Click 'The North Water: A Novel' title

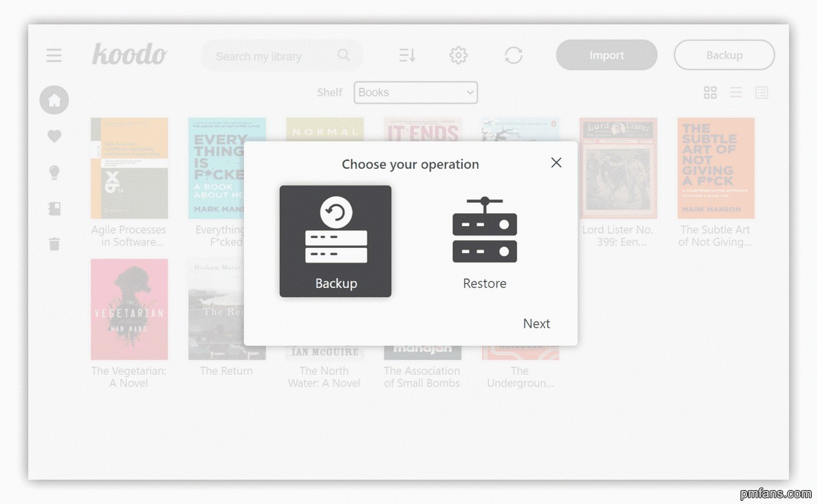(324, 377)
